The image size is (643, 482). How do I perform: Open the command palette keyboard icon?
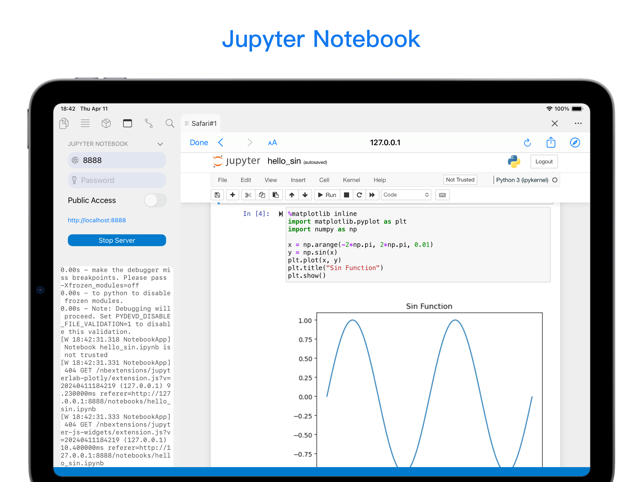pos(442,195)
